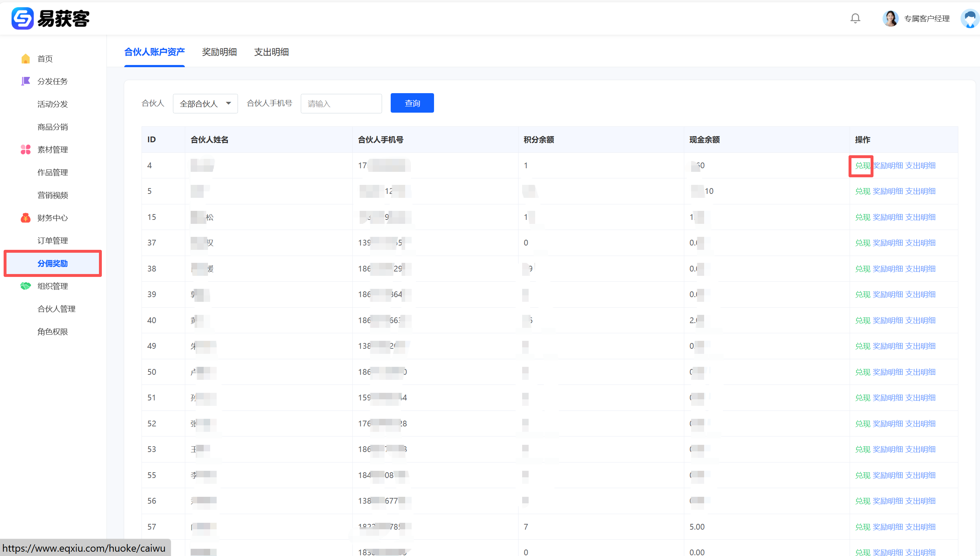Switch to the 支出明细 tab
The image size is (980, 556).
pyautogui.click(x=271, y=52)
